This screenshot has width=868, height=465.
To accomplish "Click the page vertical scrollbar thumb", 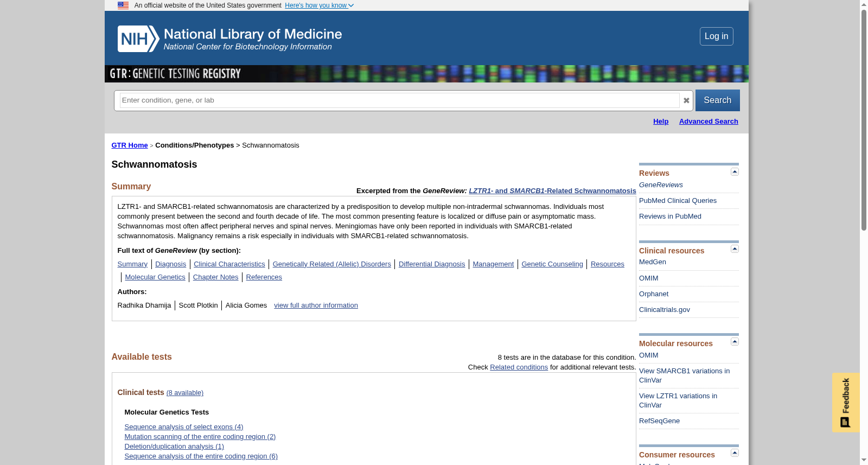I will pyautogui.click(x=864, y=119).
